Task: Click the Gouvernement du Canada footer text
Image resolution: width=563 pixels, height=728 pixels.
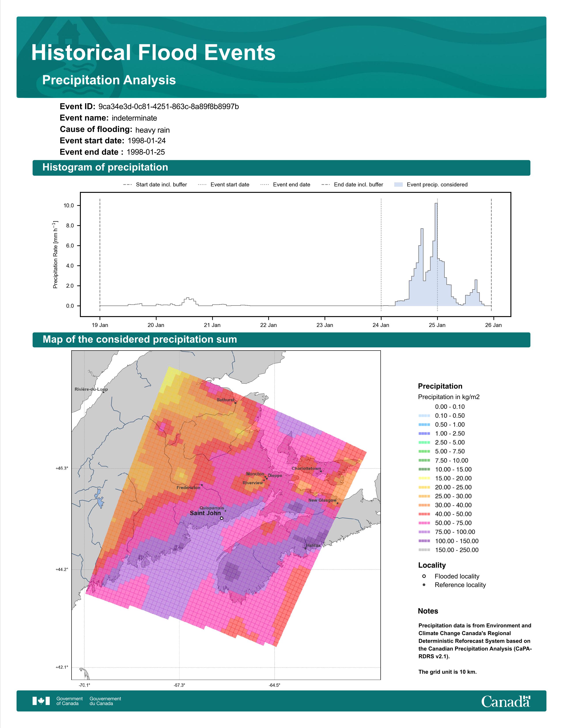Action: [x=105, y=701]
